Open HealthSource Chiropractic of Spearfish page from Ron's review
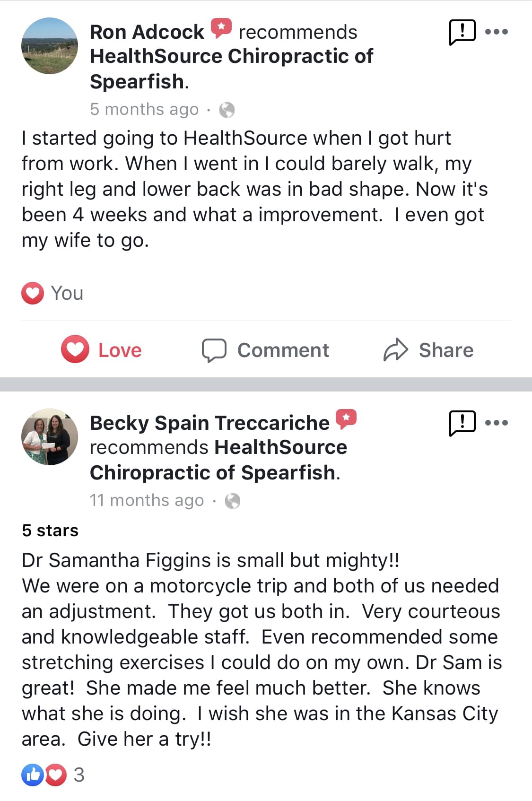This screenshot has height=801, width=532. click(x=231, y=57)
